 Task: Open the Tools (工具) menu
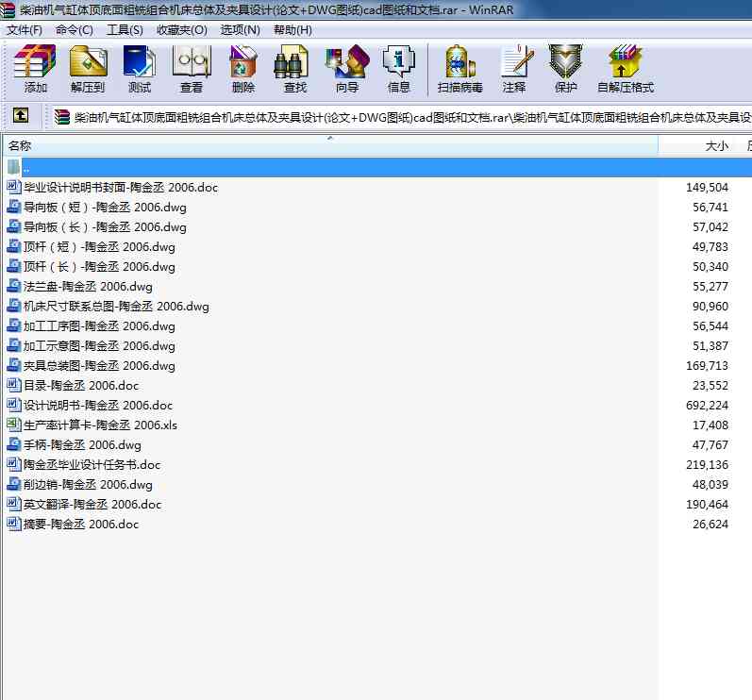pyautogui.click(x=125, y=29)
